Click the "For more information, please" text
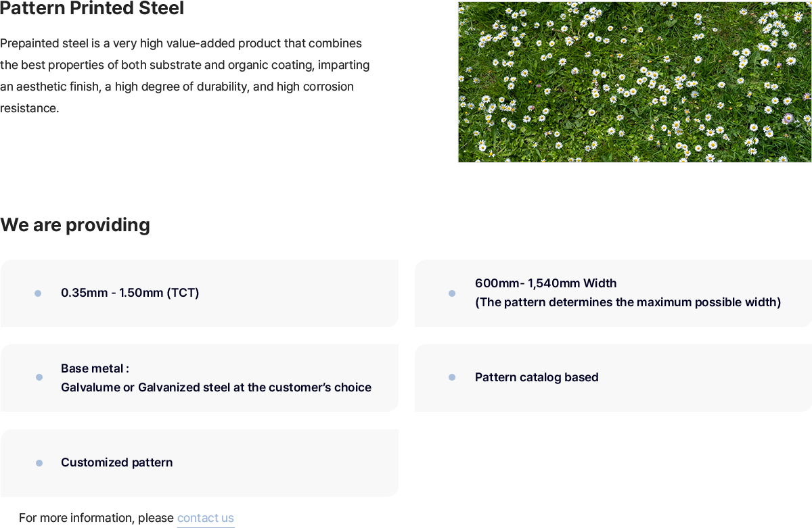This screenshot has height=528, width=812. pyautogui.click(x=96, y=518)
